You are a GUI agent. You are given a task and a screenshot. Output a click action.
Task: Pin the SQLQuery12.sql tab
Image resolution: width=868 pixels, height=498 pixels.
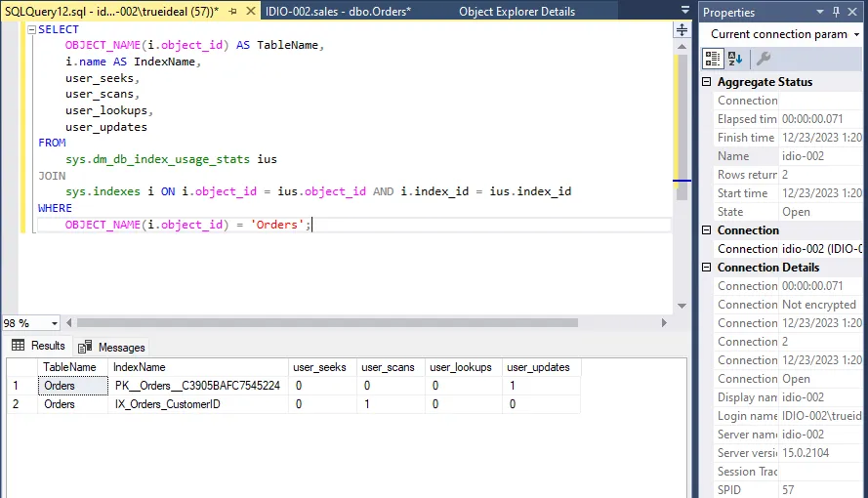coord(232,12)
